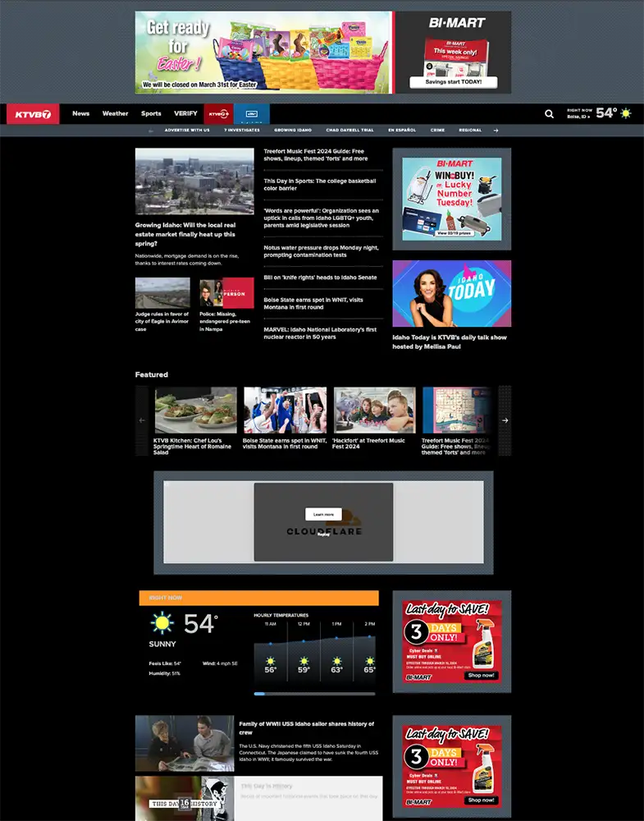Click the Idaho Today show banner image

point(452,294)
